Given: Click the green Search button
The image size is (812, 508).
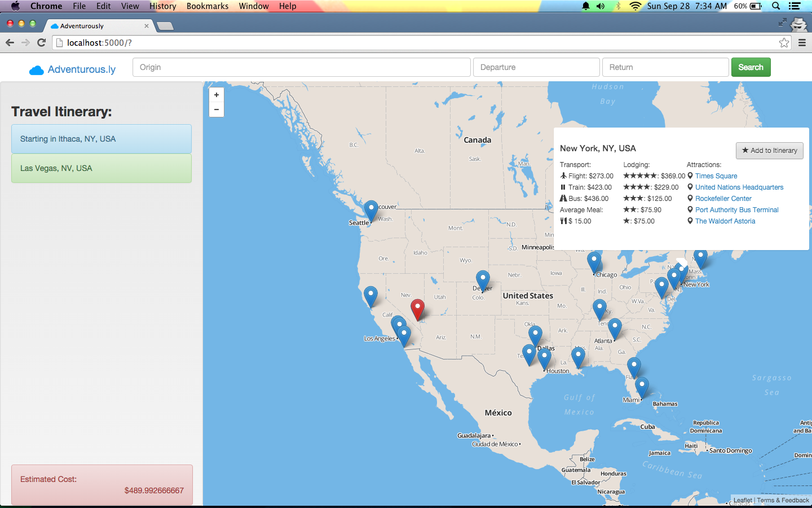Looking at the screenshot, I should pyautogui.click(x=751, y=67).
